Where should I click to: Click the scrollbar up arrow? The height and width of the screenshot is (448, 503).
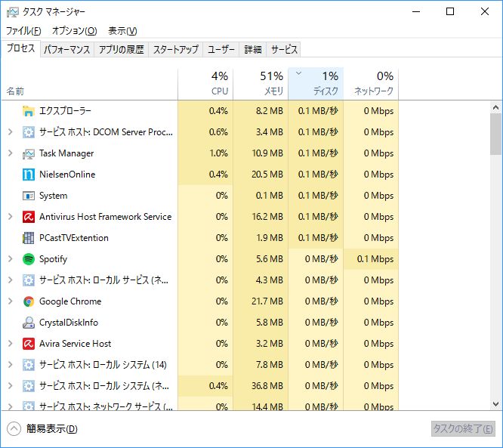[x=495, y=107]
